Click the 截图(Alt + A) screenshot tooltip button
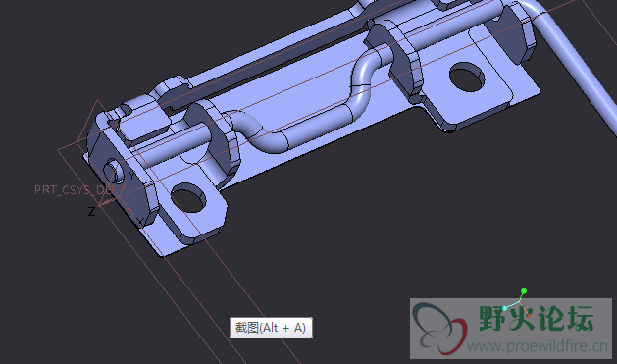Viewport: 617px width, 364px height. pyautogui.click(x=271, y=328)
